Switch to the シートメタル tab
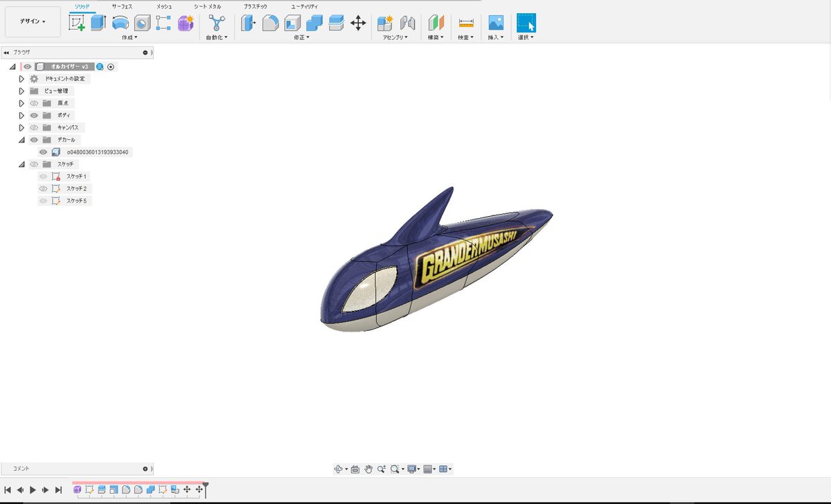 pyautogui.click(x=209, y=6)
